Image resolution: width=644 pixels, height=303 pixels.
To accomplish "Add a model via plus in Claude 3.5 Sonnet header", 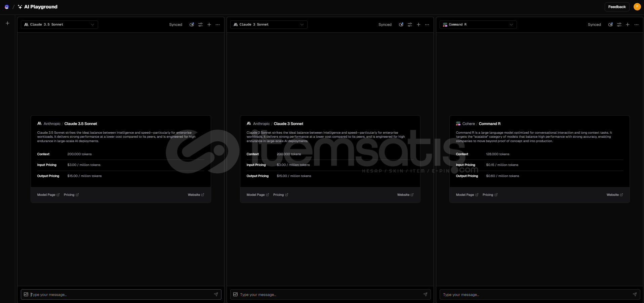I will click(x=209, y=25).
